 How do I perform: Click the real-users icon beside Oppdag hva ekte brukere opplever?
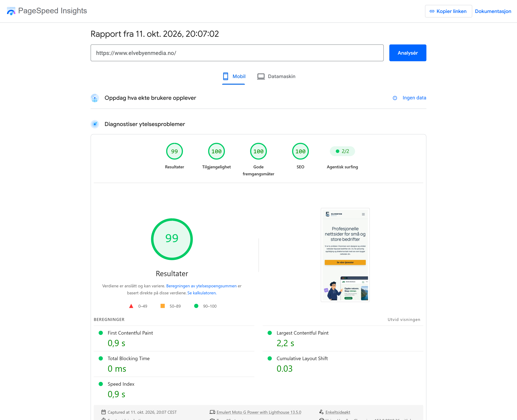click(95, 98)
